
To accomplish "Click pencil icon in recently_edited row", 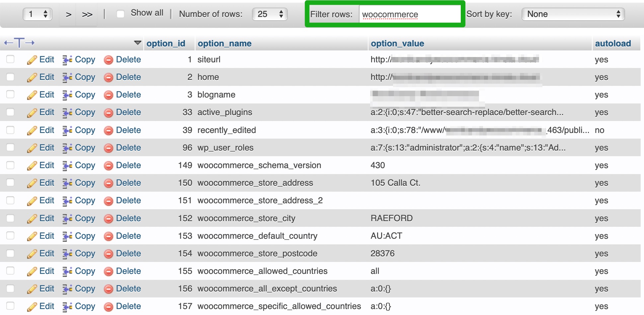I will point(32,130).
